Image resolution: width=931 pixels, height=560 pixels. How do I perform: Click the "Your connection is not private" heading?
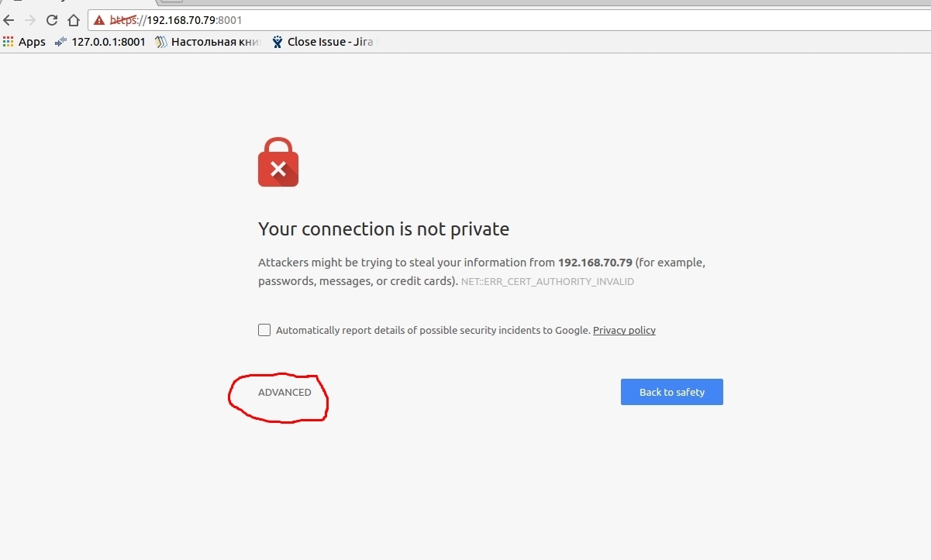pyautogui.click(x=384, y=229)
